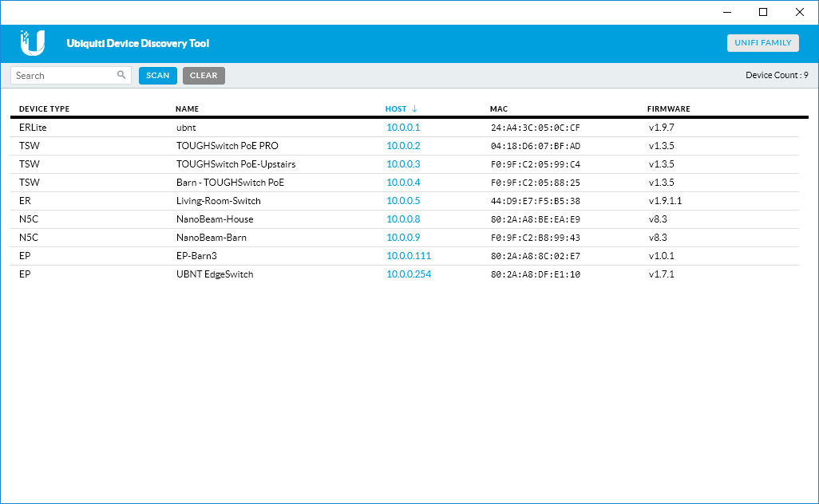Screen dimensions: 819x504
Task: Click firmware version v1.7.1
Action: tap(661, 274)
